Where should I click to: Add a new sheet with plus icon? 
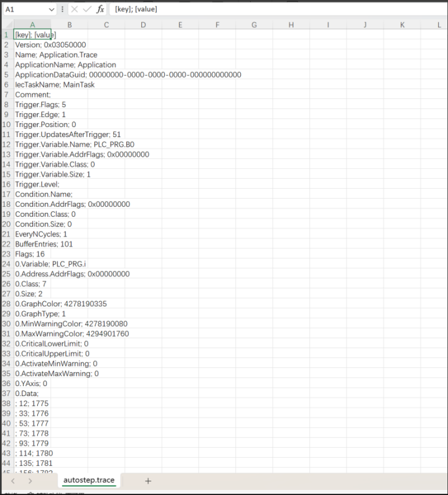click(x=148, y=481)
